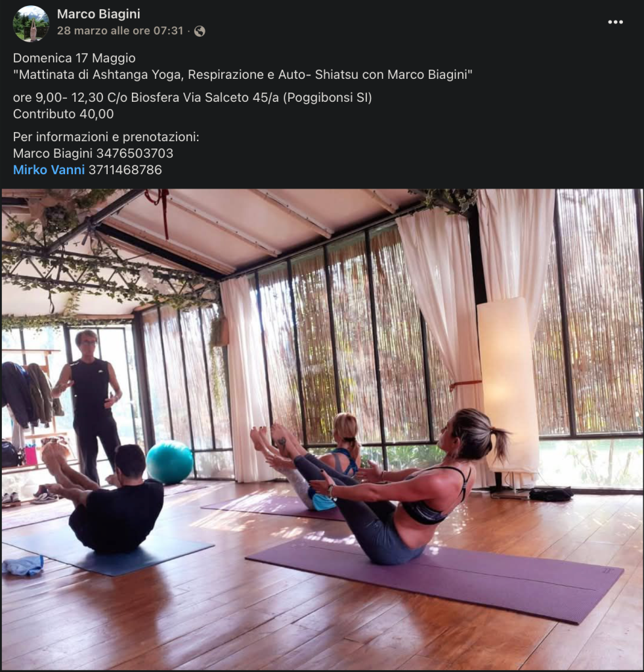Click the globe public-audience icon
This screenshot has width=644, height=672.
pos(200,31)
